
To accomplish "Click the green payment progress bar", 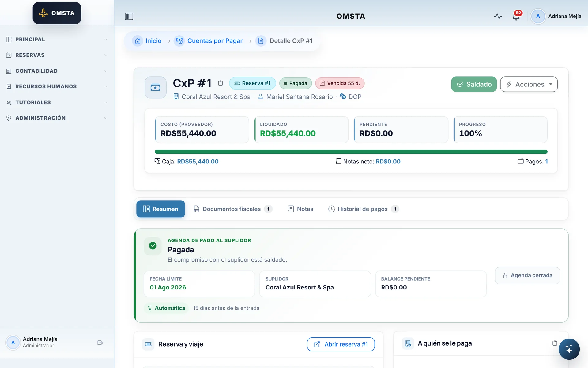I will point(351,151).
